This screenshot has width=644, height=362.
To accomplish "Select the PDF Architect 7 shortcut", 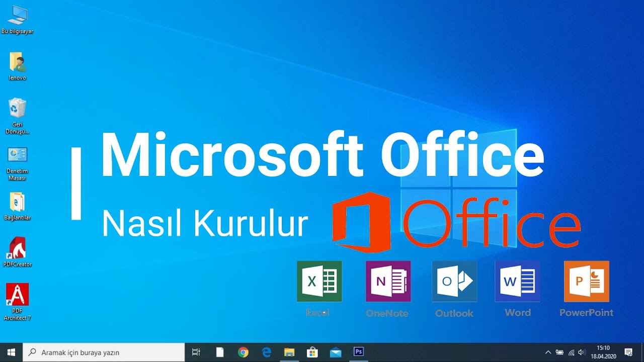I will click(x=17, y=302).
